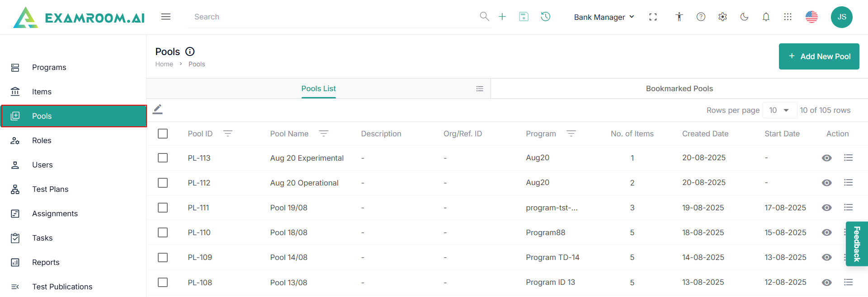Go to Home breadcrumb link
868x297 pixels.
164,64
